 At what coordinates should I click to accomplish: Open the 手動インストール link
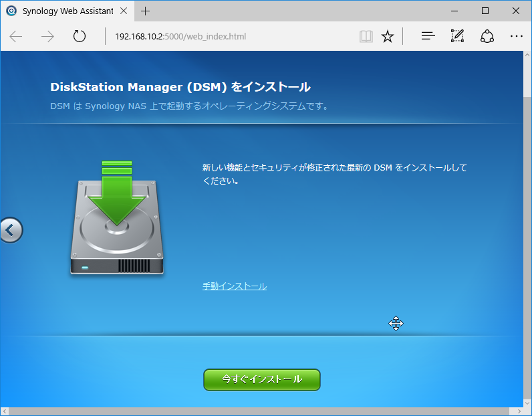(235, 286)
